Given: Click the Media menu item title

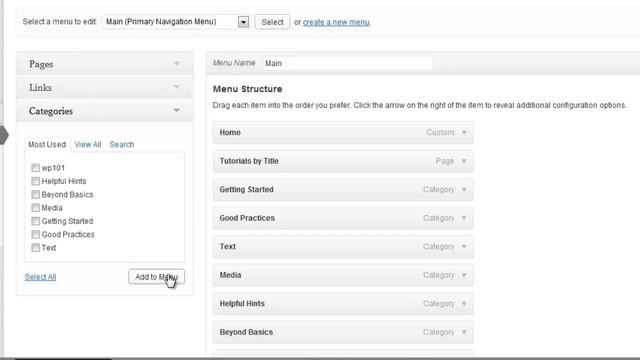Looking at the screenshot, I should 230,275.
